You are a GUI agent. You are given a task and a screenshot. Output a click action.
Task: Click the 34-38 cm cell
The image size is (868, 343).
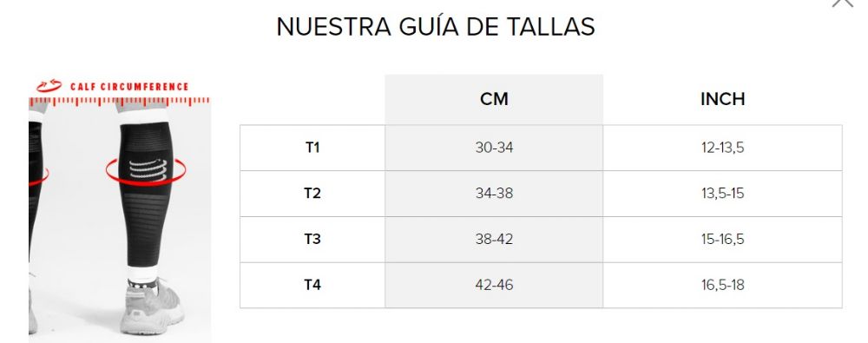494,194
